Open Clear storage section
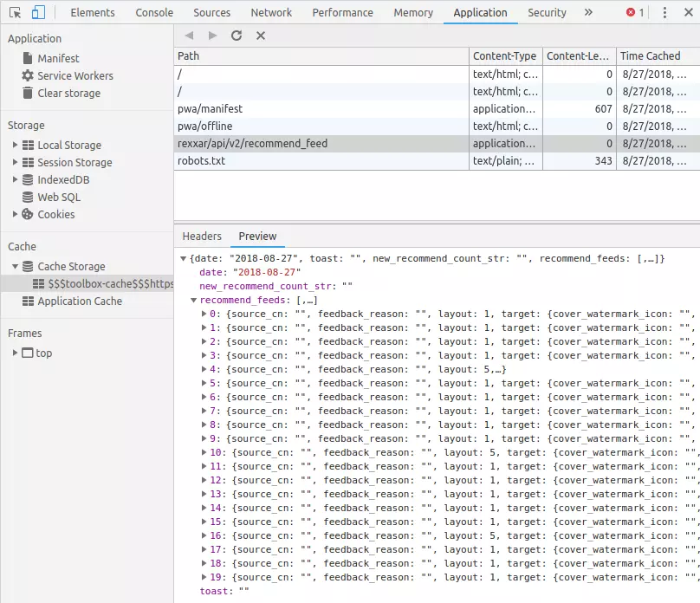700x603 pixels. click(68, 94)
